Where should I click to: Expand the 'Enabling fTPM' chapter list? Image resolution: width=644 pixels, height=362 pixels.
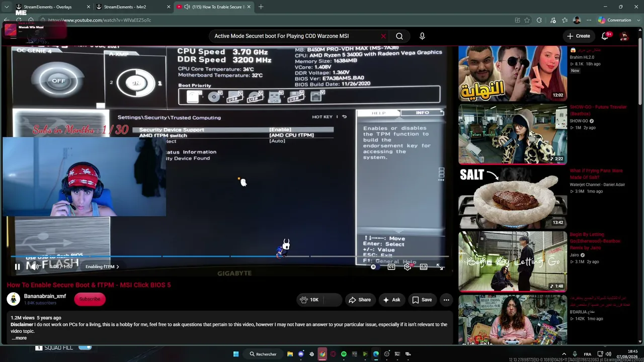point(102,267)
